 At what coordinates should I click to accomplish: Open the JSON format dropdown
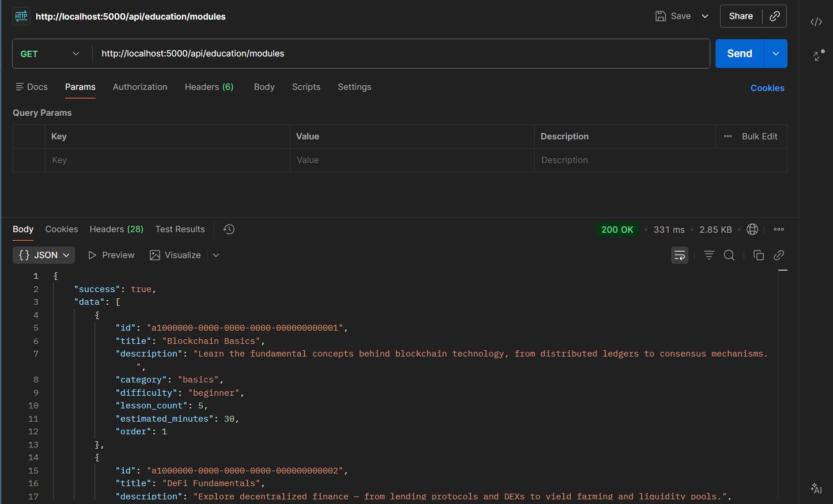click(x=44, y=255)
